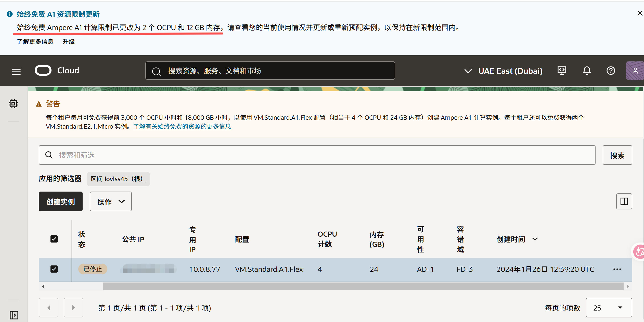Click the magnifier icon in filter field
This screenshot has width=644, height=322.
tap(49, 155)
